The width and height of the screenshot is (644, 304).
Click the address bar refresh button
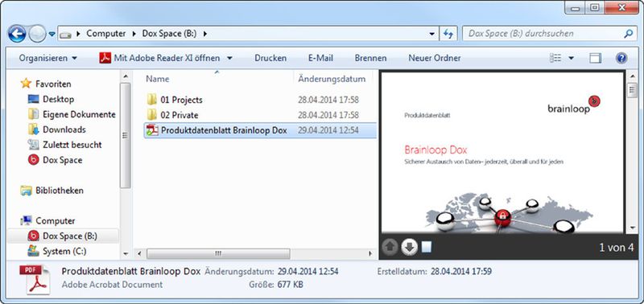(x=448, y=34)
